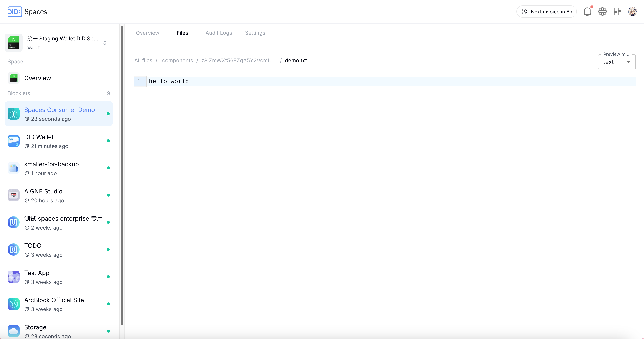Open the user avatar menu
Viewport: 644px width, 339px height.
tap(632, 12)
